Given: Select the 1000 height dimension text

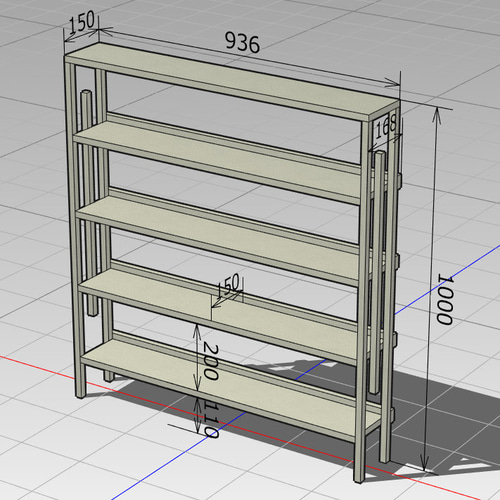Looking at the screenshot, I should (445, 299).
